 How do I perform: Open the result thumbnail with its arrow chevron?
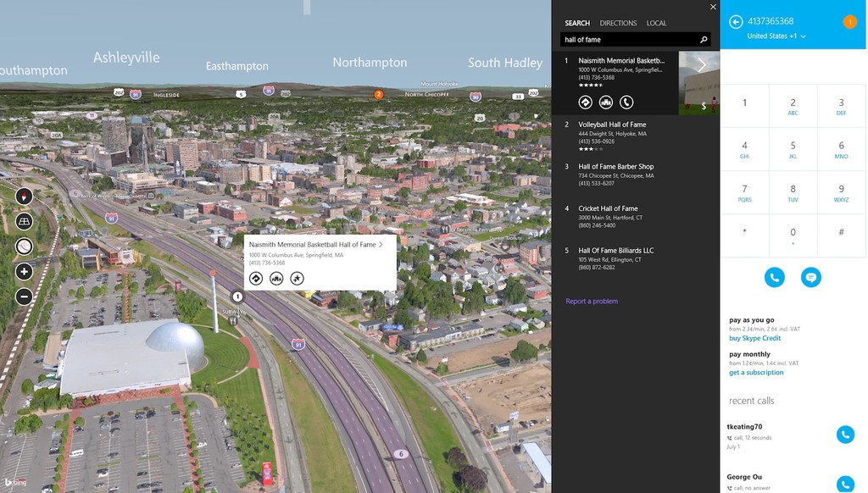(700, 64)
